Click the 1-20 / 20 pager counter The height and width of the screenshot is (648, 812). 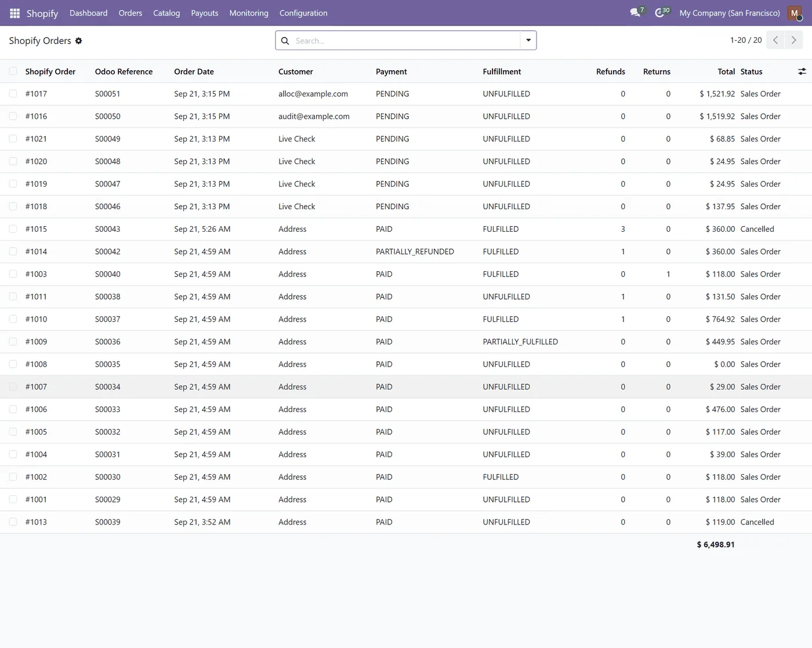tap(746, 40)
